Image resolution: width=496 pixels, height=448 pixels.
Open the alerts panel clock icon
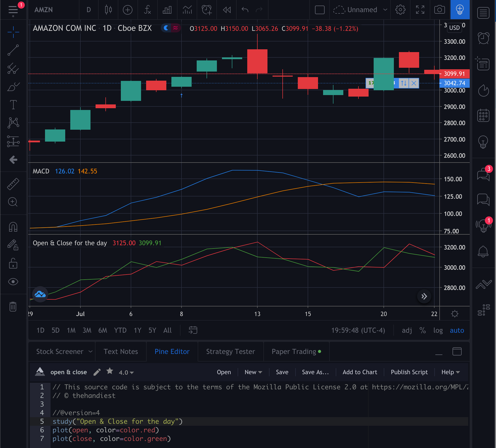point(483,38)
